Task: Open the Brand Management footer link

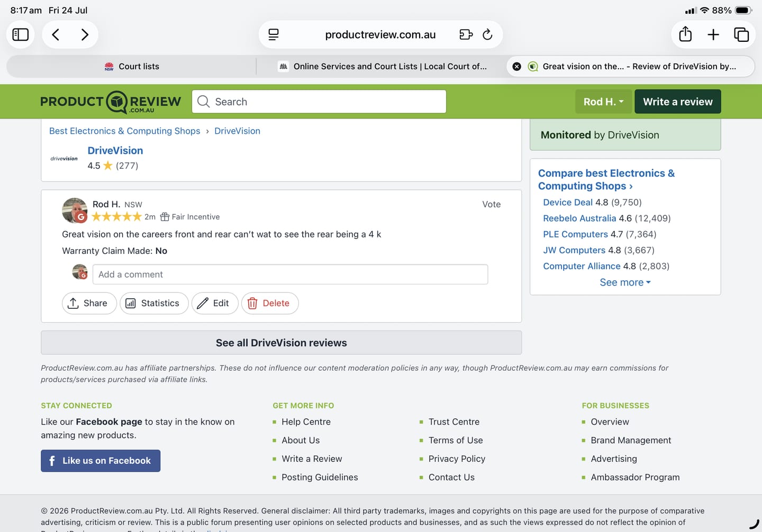Action: 631,441
